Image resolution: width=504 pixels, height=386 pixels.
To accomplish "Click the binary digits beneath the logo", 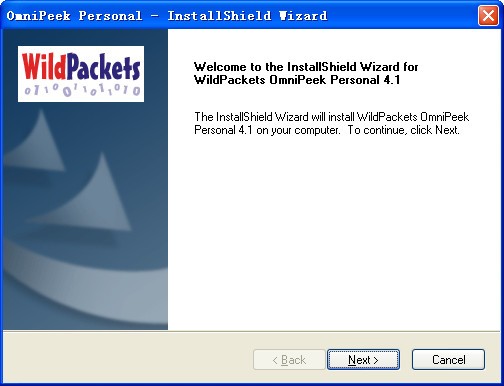I will (x=82, y=89).
